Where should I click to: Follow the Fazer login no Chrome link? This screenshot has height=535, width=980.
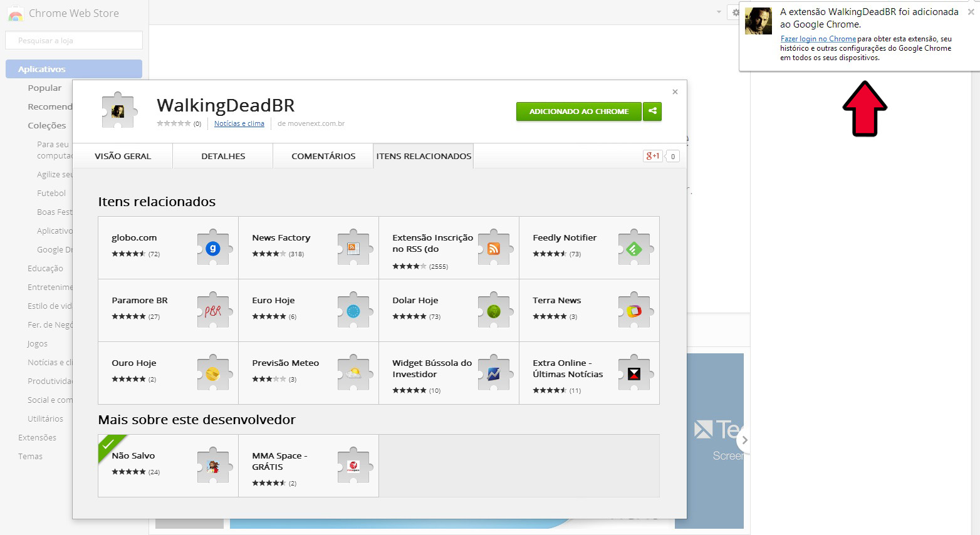coord(818,39)
